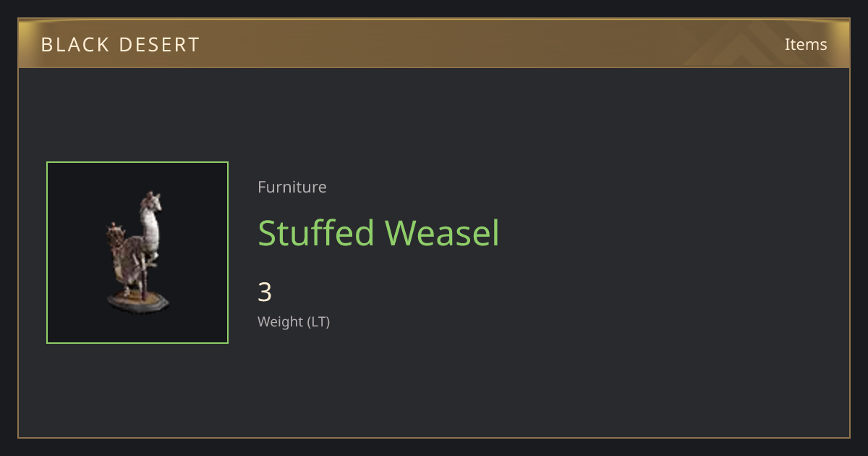Click the weasel's white body in the thumbnail
The image size is (868, 456).
[x=150, y=232]
